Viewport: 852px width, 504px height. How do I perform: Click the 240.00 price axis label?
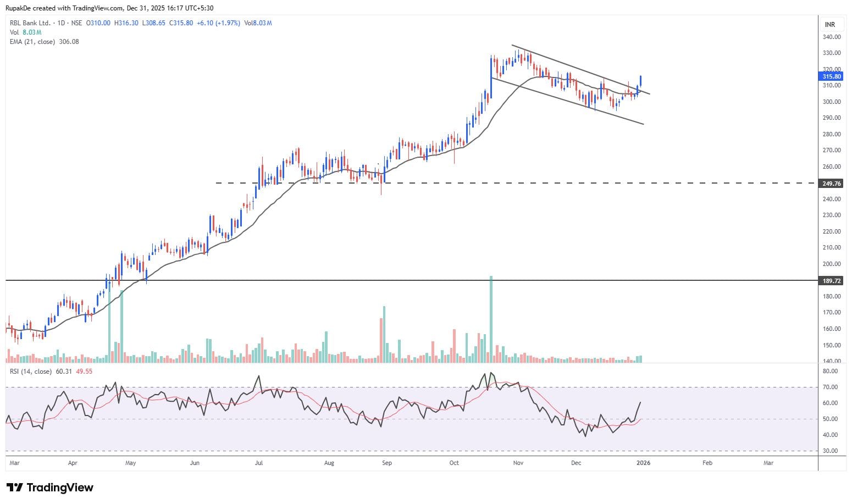coord(832,199)
